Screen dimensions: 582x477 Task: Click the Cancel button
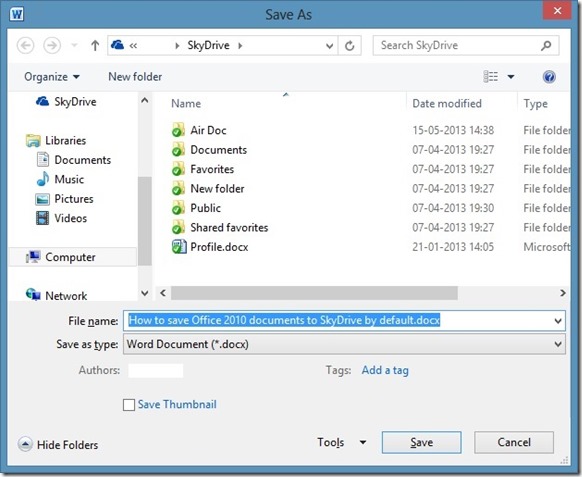[514, 442]
